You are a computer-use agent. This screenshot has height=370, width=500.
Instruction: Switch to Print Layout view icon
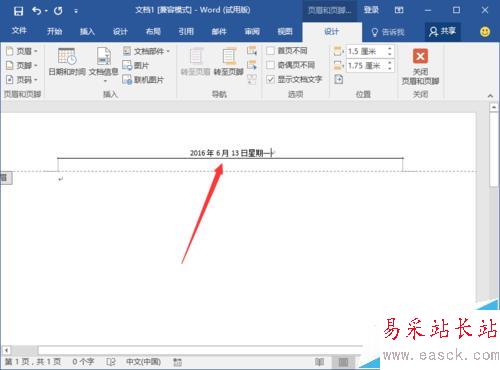tap(343, 362)
